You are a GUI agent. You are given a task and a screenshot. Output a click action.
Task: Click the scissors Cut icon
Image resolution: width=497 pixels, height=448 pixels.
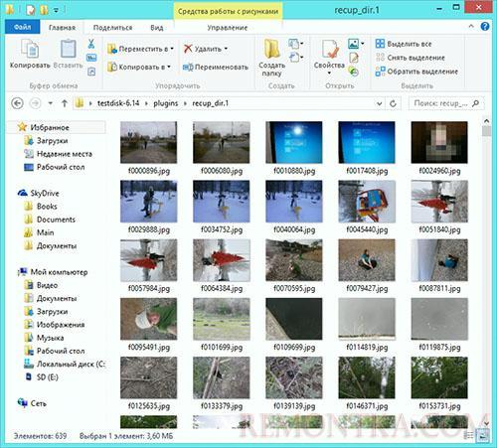(91, 44)
